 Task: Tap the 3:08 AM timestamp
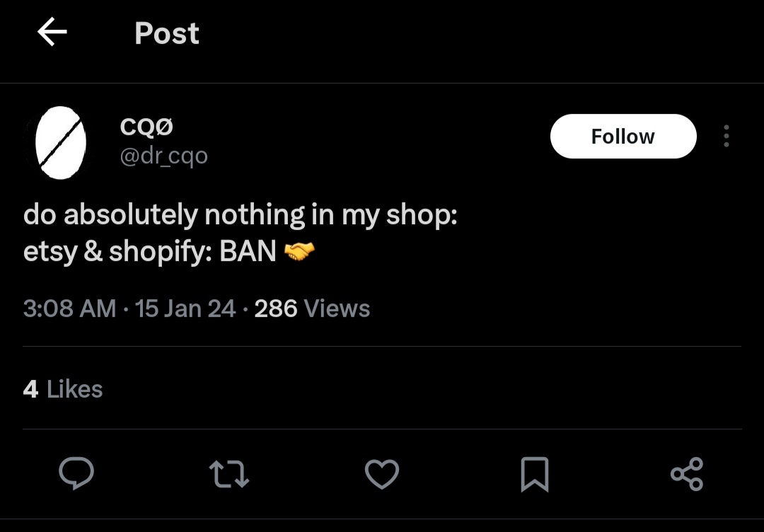click(x=69, y=308)
